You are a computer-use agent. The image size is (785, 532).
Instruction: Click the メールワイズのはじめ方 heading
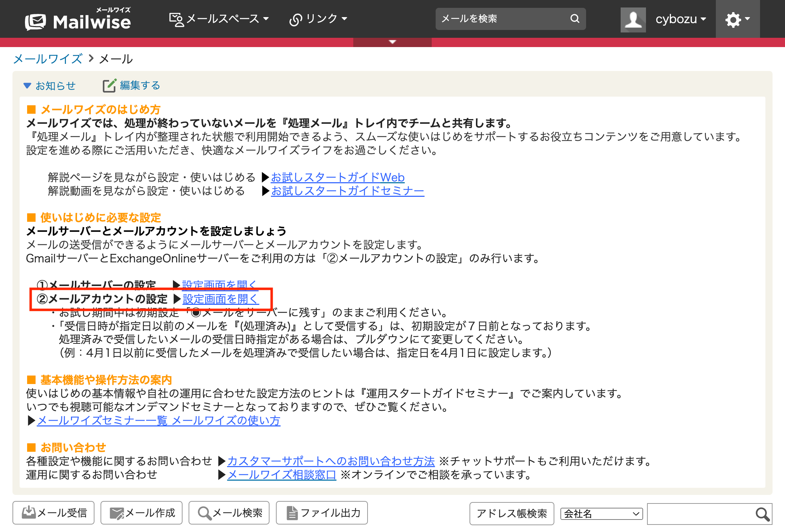point(101,109)
